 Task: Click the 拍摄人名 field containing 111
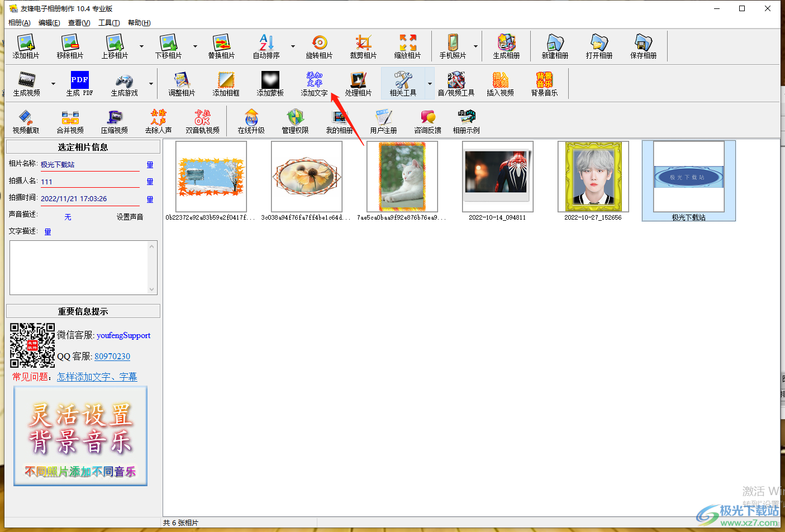(89, 182)
